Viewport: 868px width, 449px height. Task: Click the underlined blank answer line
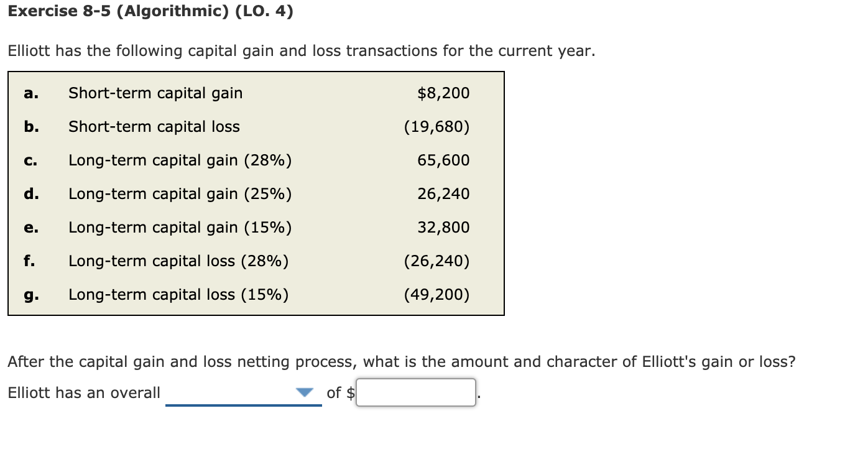tap(242, 403)
